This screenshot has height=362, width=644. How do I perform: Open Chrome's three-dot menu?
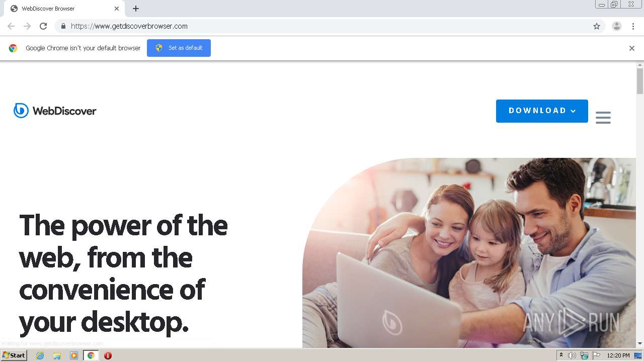point(633,26)
